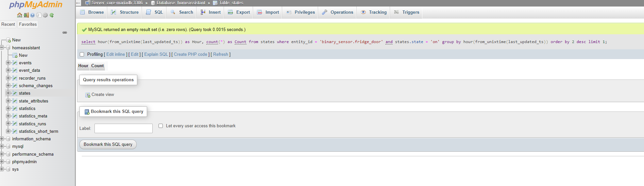Click the Create view icon
This screenshot has height=186, width=644.
coord(88,95)
